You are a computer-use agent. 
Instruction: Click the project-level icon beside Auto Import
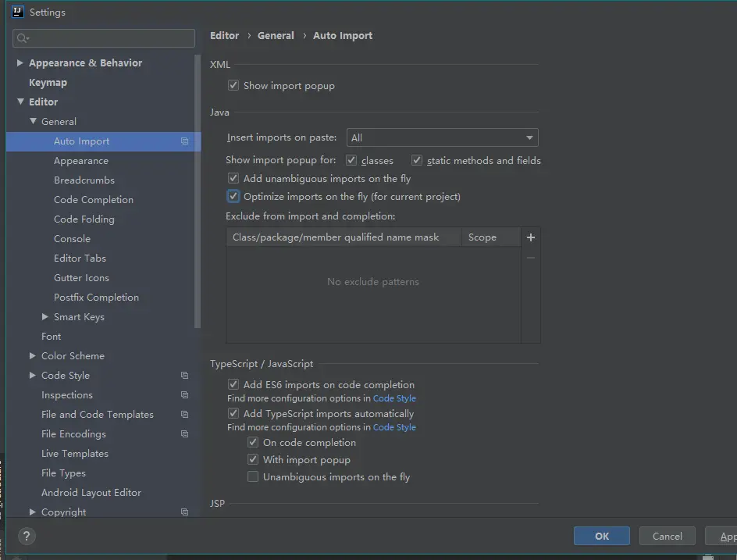click(184, 141)
